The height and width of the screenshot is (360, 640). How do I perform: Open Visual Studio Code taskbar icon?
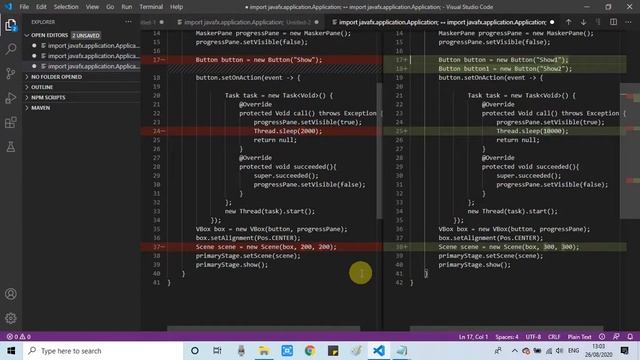[379, 351]
